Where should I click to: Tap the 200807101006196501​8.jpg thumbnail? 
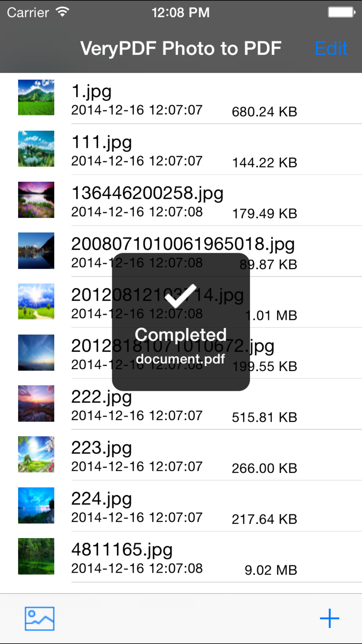pos(36,251)
